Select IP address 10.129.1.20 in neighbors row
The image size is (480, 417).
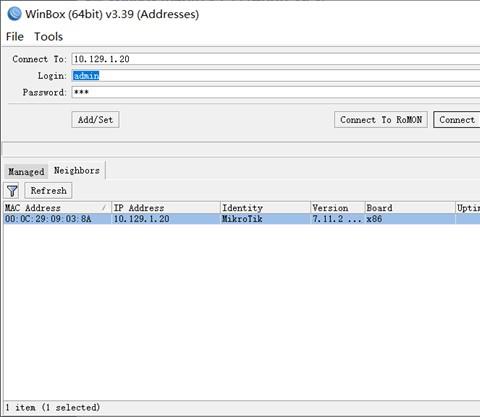coord(166,219)
